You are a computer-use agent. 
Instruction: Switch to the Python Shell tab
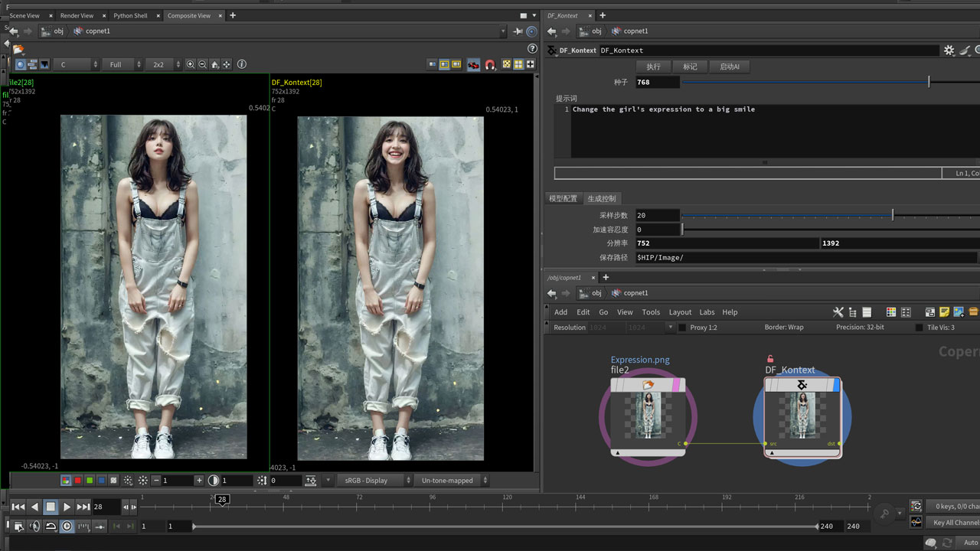[130, 15]
